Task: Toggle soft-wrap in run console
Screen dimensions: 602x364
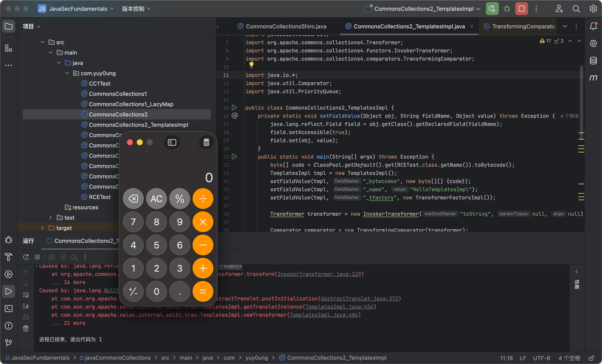Action: (26, 295)
